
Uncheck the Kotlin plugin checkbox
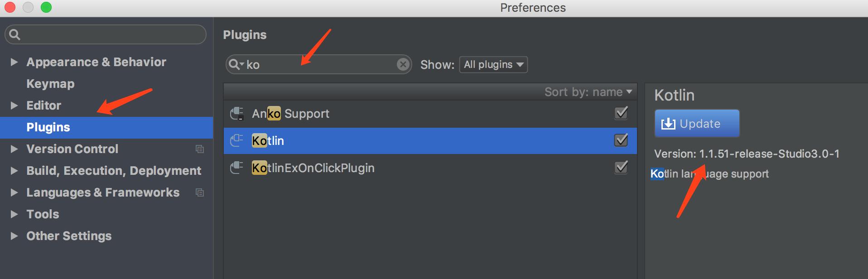click(621, 140)
